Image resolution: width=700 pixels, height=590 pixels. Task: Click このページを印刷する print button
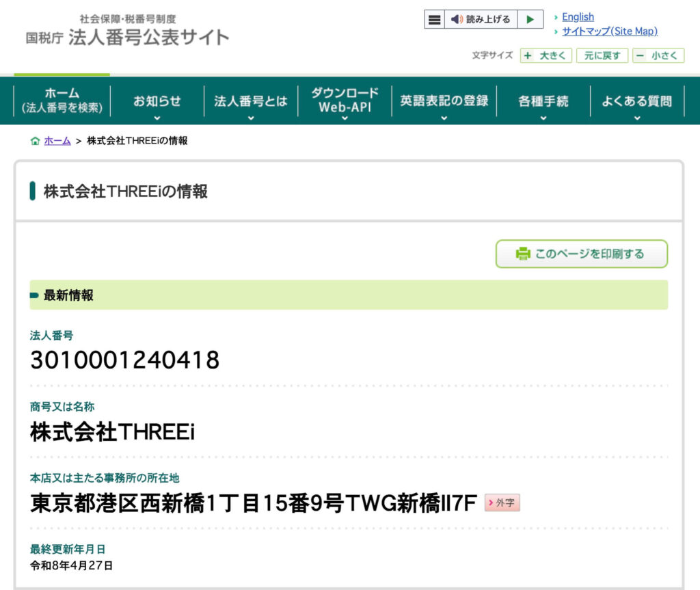(x=582, y=254)
